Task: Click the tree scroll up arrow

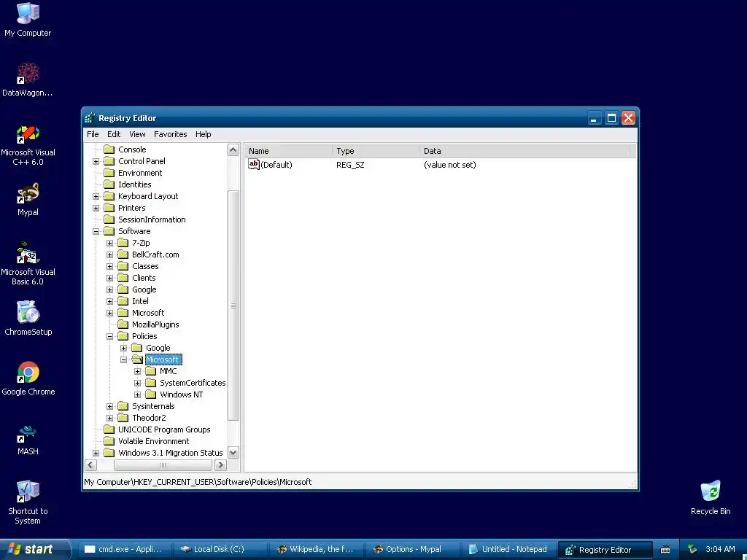Action: tap(233, 150)
